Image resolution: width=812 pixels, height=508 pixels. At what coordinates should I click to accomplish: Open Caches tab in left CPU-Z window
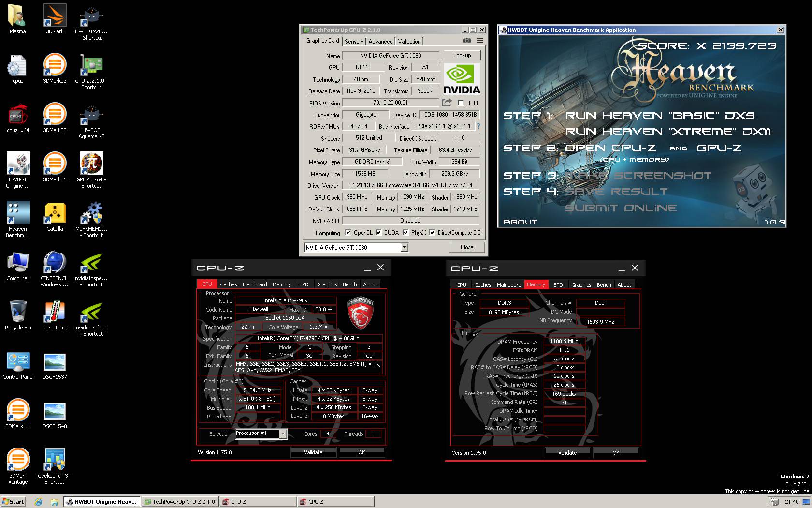tap(229, 284)
